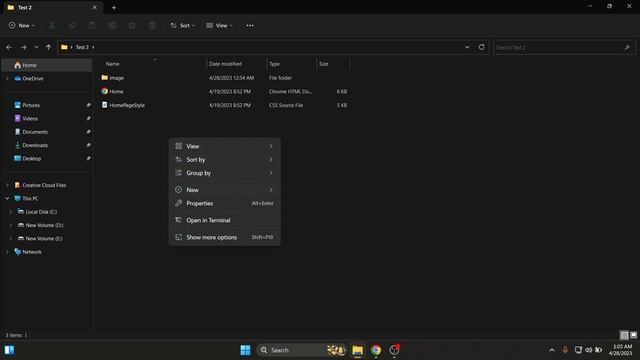Image resolution: width=640 pixels, height=360 pixels.
Task: Open the New dropdown button
Action: [x=21, y=25]
